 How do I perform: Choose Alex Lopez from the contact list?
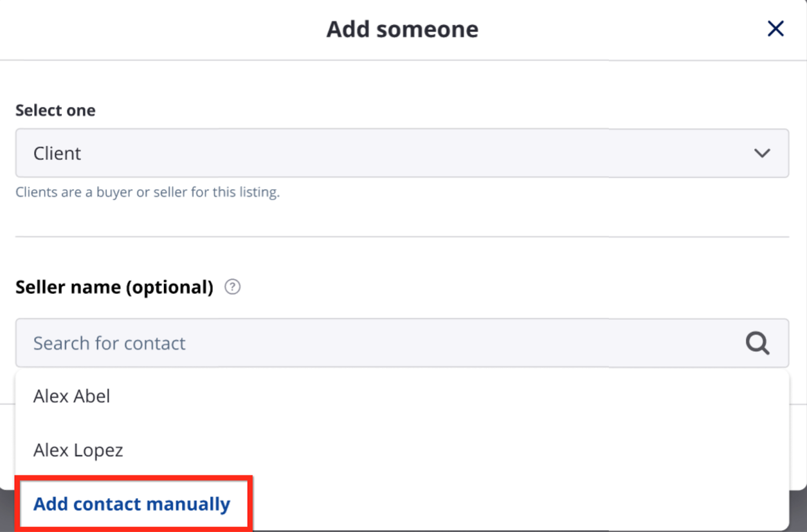[x=78, y=450]
